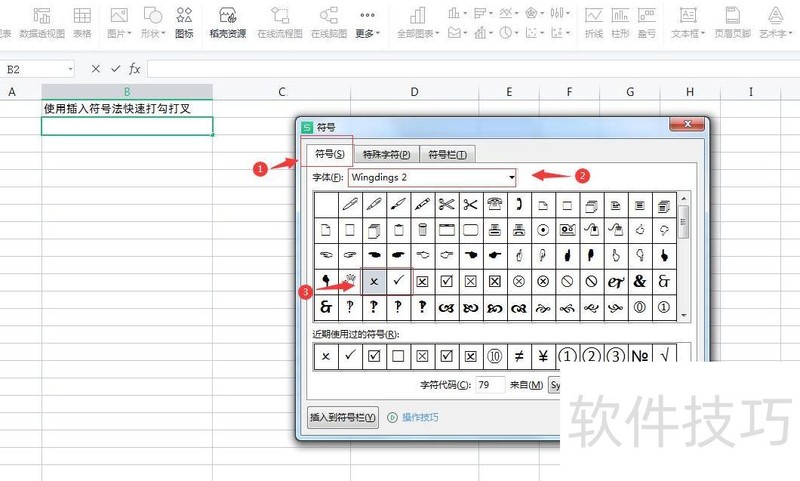Insert a 折线 line sparkline
The height and width of the screenshot is (481, 800).
(x=593, y=23)
